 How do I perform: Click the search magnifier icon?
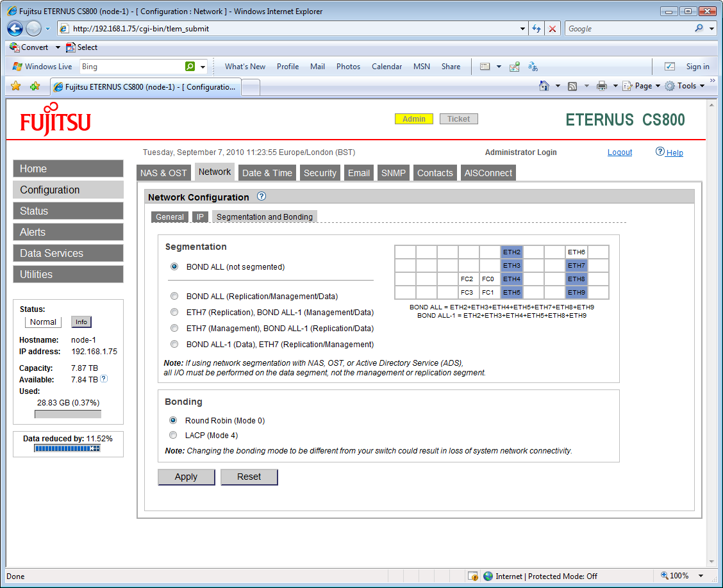coord(699,28)
